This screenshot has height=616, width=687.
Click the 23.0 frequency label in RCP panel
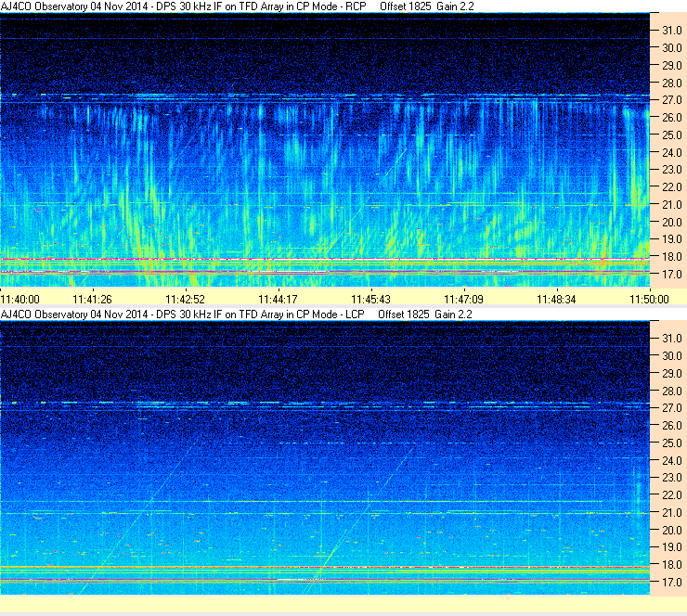[672, 170]
